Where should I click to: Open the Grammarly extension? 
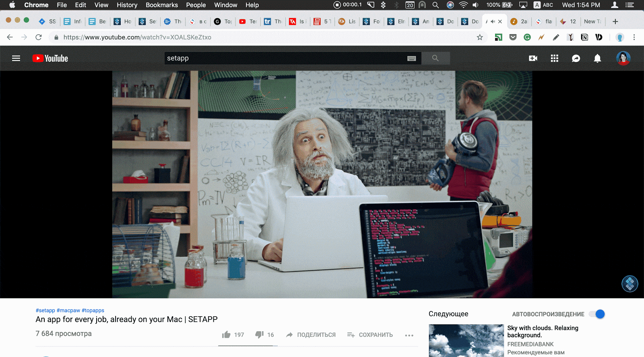[x=527, y=37]
